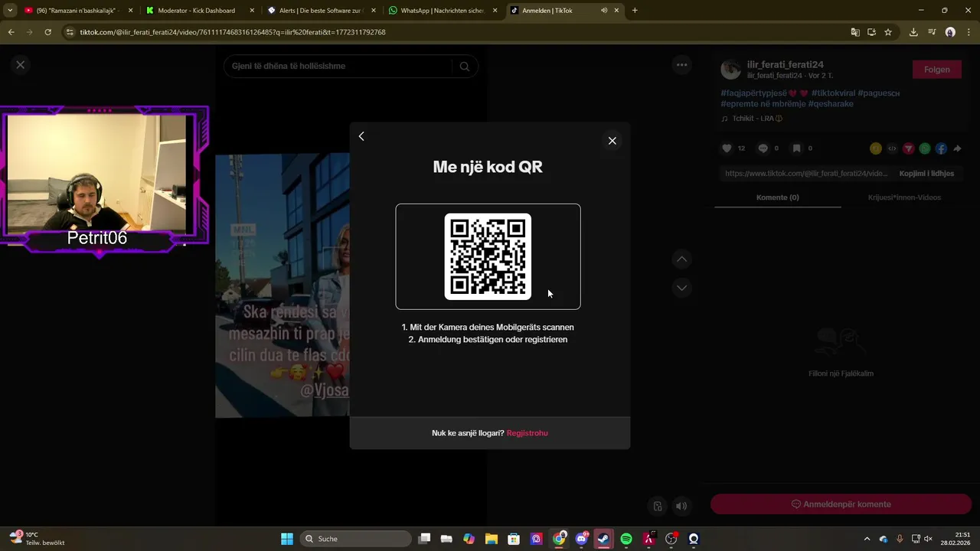Close the TikTok video viewer
The width and height of the screenshot is (980, 551).
coord(21,65)
